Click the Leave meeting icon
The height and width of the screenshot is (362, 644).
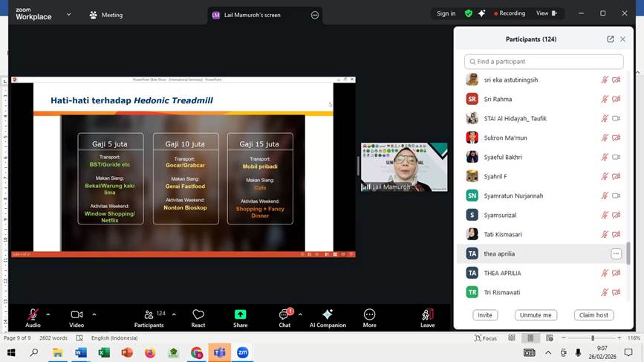[x=427, y=317]
